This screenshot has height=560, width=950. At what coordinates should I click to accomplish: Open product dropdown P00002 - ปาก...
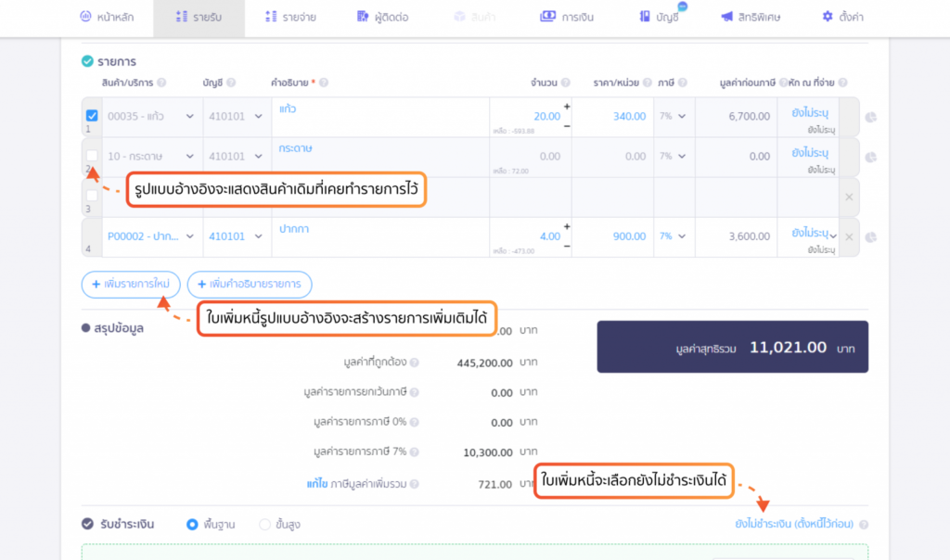tap(150, 236)
